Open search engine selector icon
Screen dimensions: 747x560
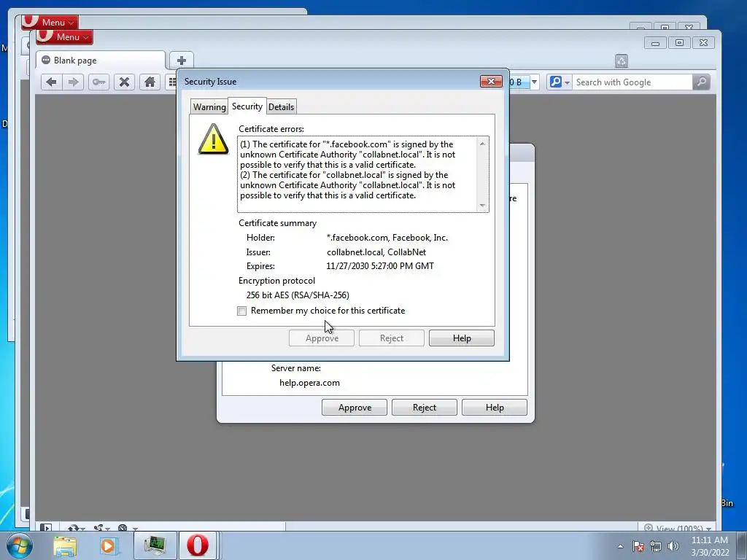pos(560,82)
